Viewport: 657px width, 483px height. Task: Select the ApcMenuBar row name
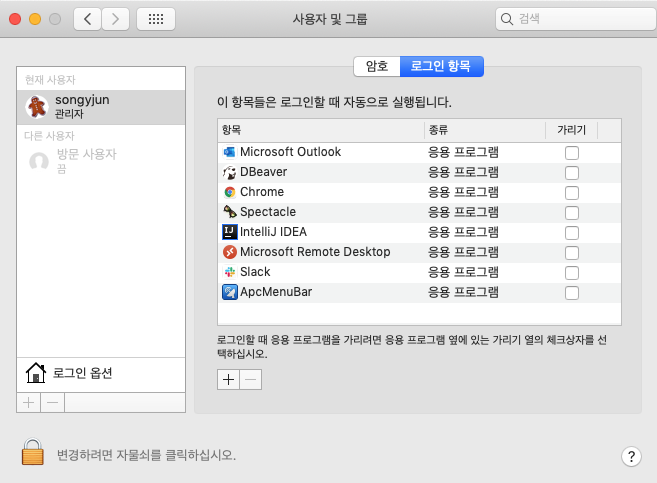coord(276,292)
